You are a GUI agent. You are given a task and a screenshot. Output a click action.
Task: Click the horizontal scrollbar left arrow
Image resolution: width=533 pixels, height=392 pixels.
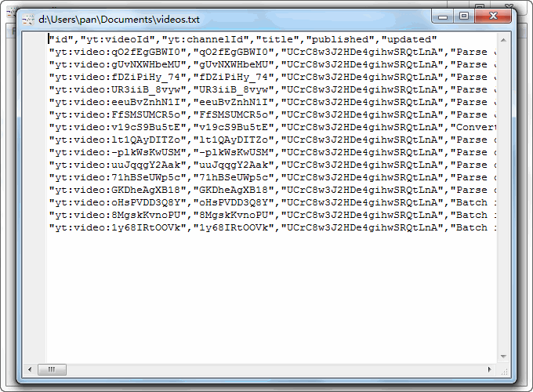point(31,369)
